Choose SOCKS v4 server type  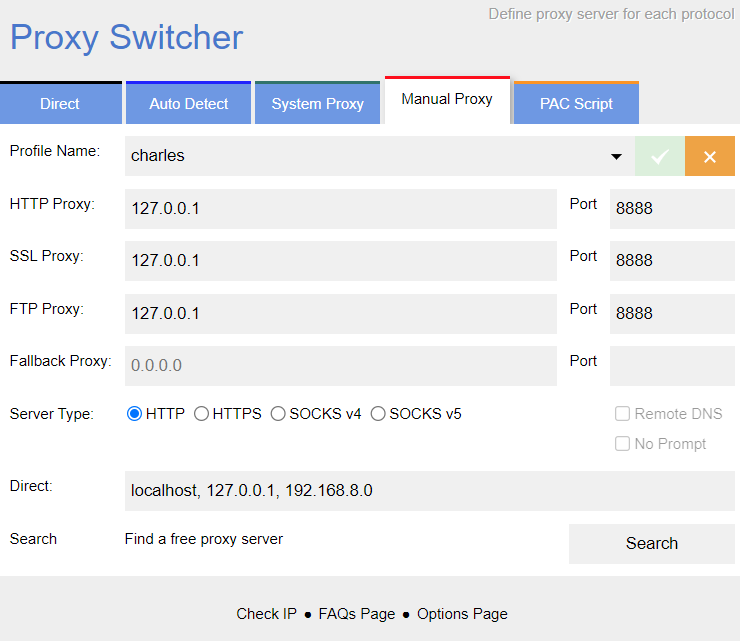pyautogui.click(x=278, y=414)
